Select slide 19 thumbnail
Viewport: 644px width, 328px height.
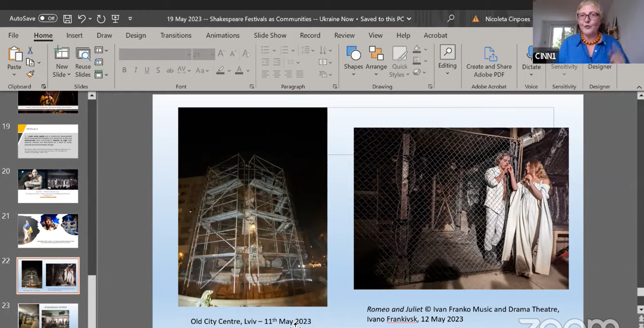48,141
